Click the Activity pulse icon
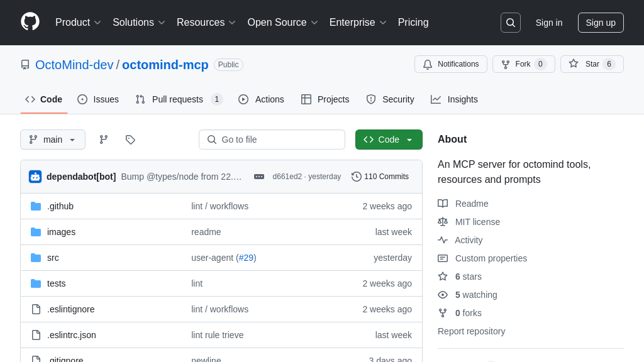The width and height of the screenshot is (644, 362). (443, 240)
